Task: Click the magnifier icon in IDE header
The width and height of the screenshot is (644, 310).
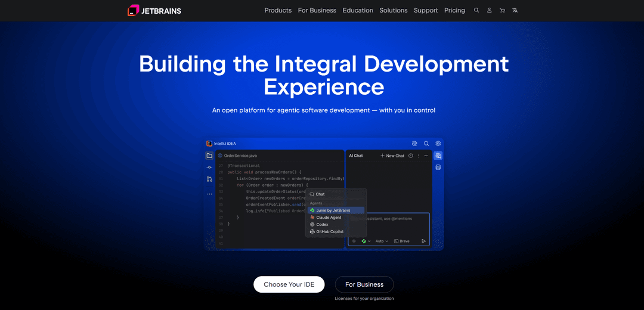Action: [426, 143]
